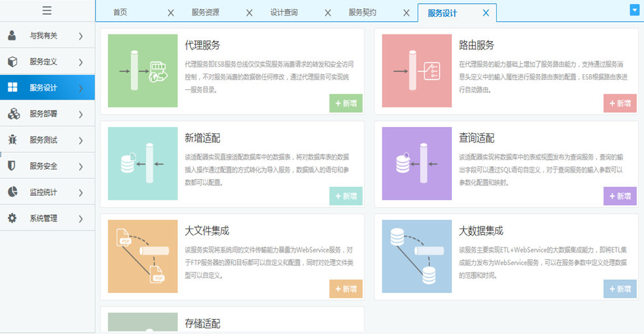
Task: Expand the 服务测试 menu chevron
Action: tap(81, 141)
